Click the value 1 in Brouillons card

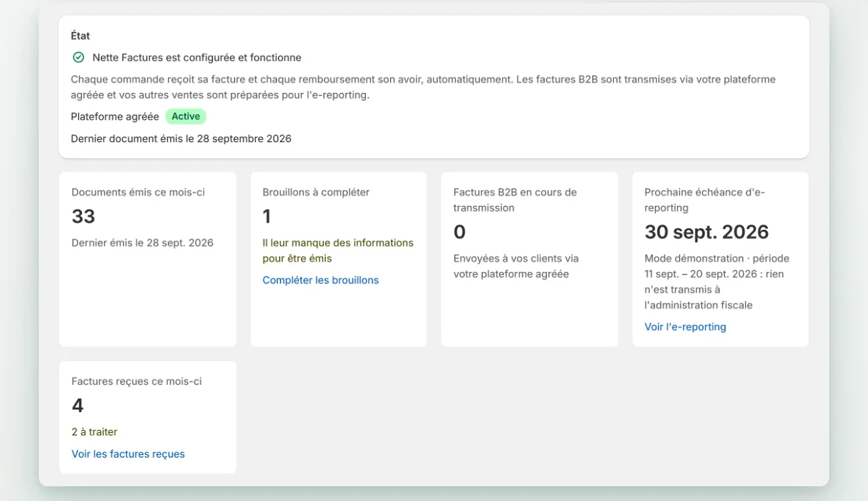267,216
